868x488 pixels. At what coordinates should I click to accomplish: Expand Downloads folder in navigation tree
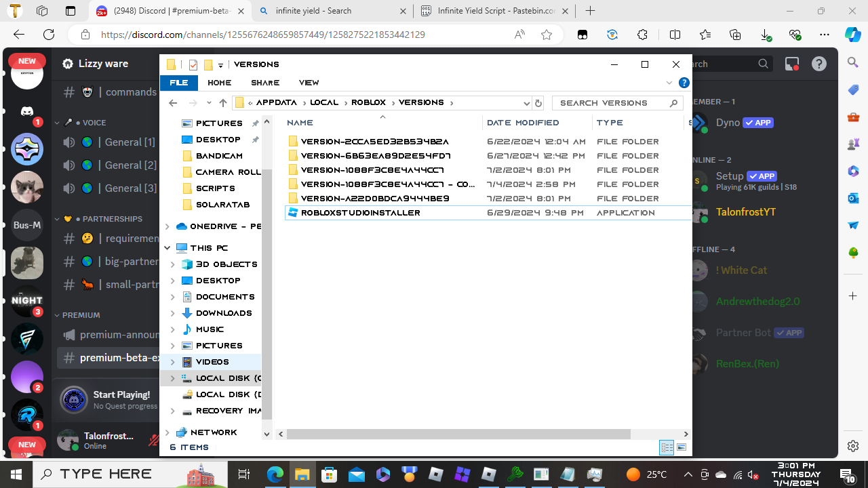(x=173, y=313)
